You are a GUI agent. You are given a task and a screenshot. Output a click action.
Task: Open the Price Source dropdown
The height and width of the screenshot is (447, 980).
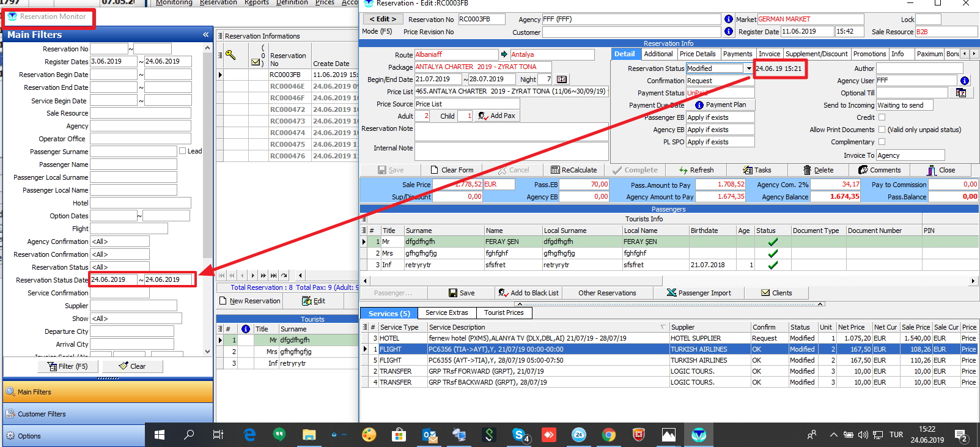pyautogui.click(x=467, y=104)
